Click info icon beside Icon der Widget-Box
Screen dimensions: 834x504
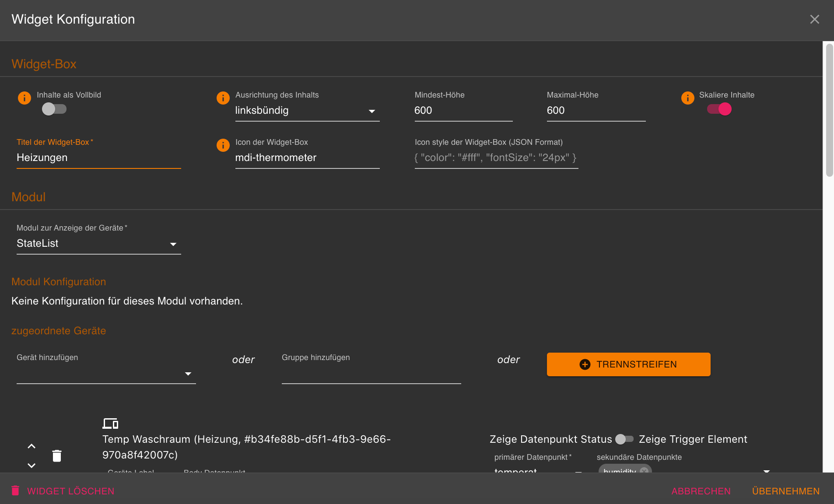tap(223, 145)
